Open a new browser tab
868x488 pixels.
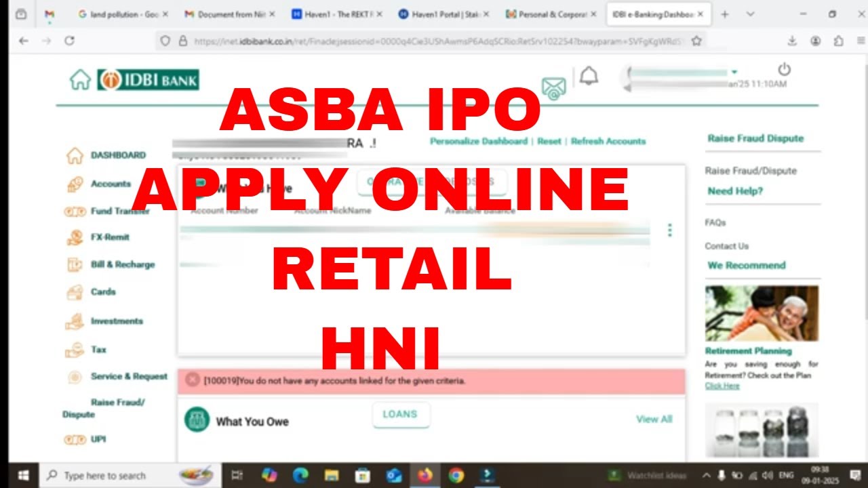tap(724, 14)
